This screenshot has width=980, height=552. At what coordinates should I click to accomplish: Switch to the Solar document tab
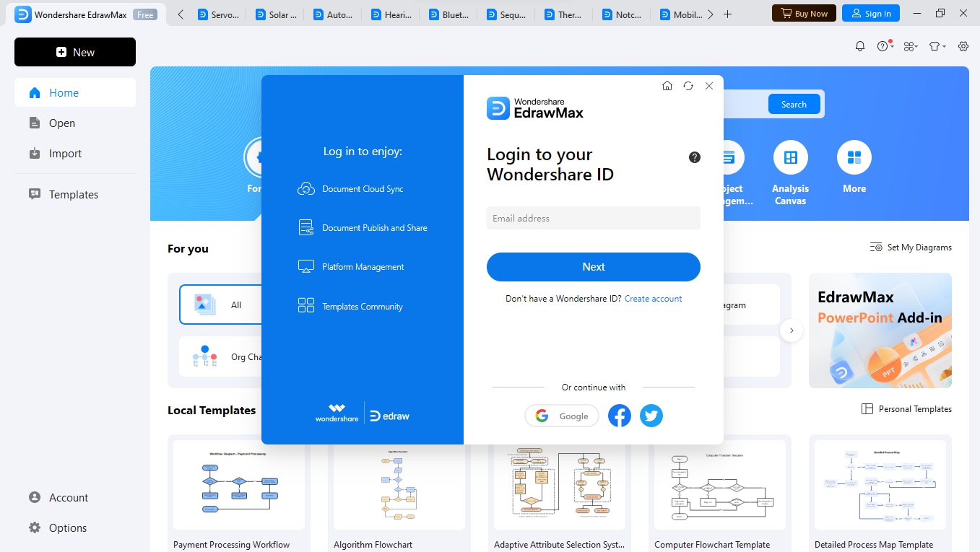click(x=275, y=14)
